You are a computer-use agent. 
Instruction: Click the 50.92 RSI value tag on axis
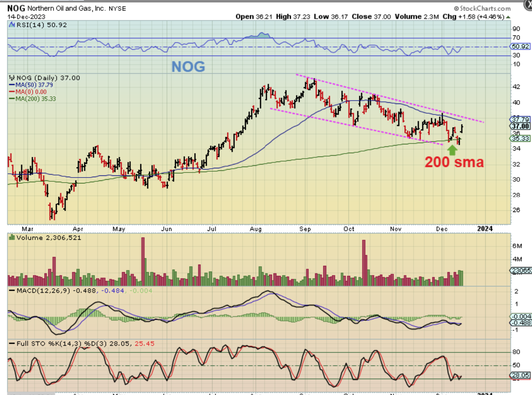point(519,47)
